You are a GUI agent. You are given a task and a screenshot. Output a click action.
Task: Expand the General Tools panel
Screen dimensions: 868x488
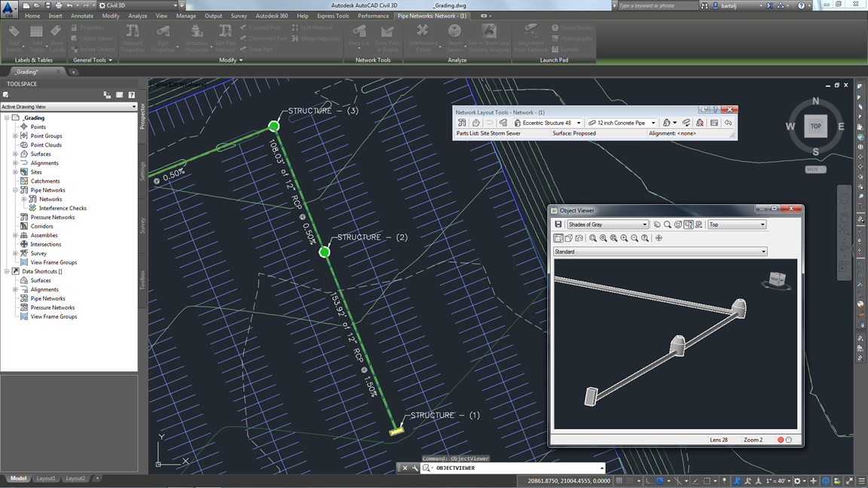[93, 60]
